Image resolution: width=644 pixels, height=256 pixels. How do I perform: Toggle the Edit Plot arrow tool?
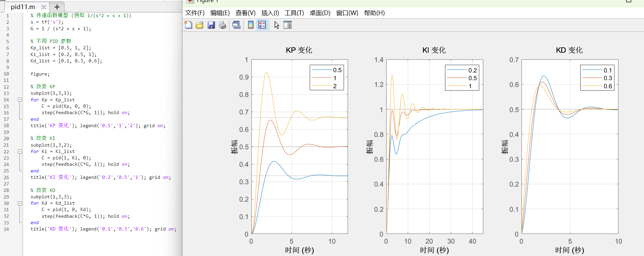click(277, 25)
